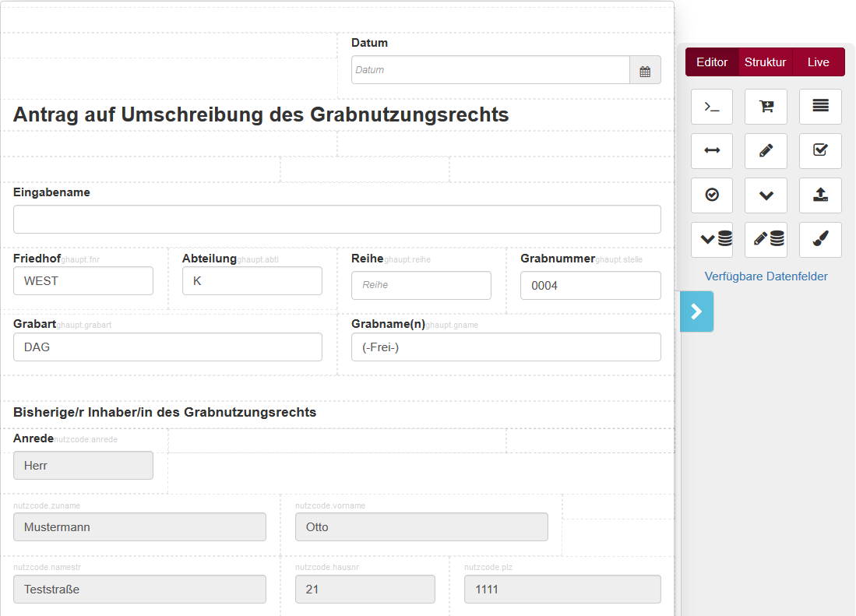Viewport: 856px width, 616px height.
Task: Click the terminal prompt icon in the tool panel
Action: 712,107
